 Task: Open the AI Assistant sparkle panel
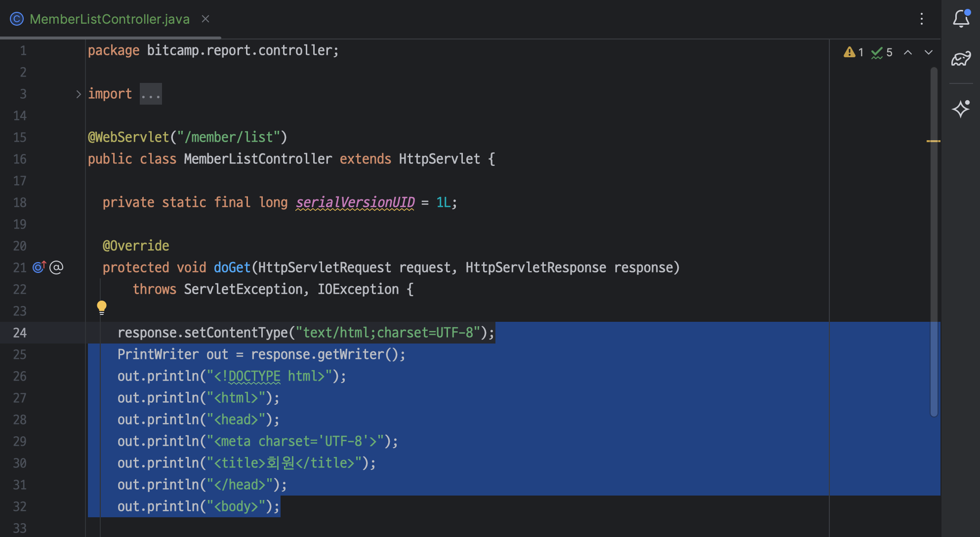(961, 108)
